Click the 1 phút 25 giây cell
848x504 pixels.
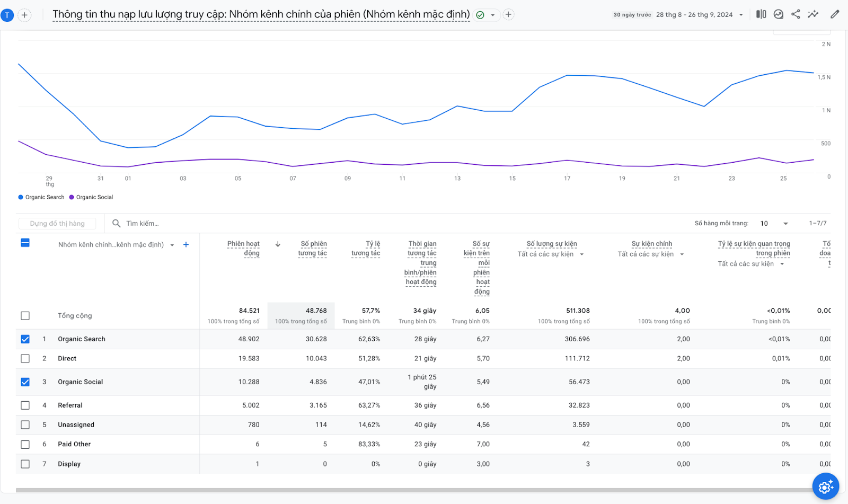coord(422,382)
